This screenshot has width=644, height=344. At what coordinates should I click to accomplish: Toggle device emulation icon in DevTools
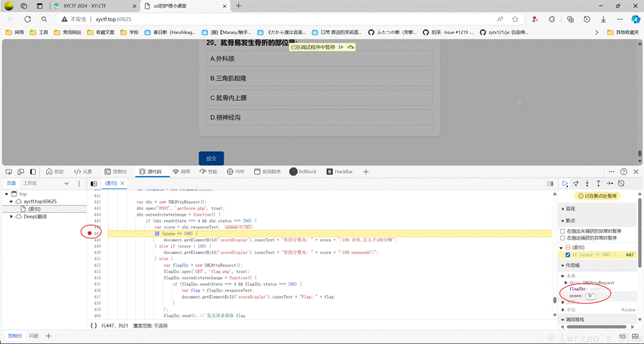[x=21, y=172]
